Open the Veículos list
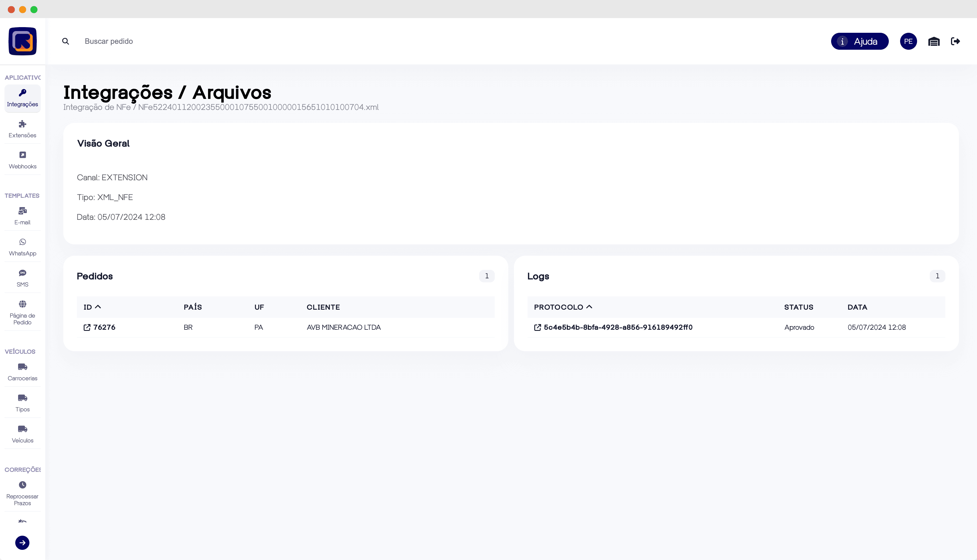This screenshot has height=560, width=977. 22,433
